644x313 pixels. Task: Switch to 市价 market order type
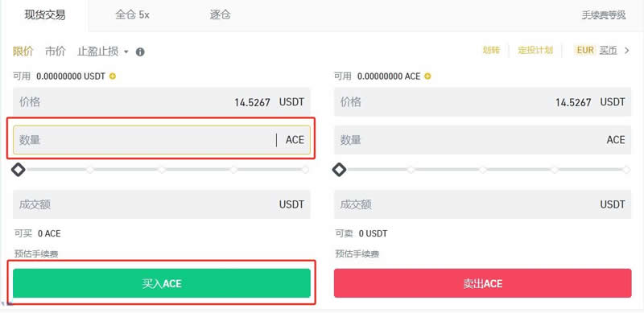click(x=55, y=51)
